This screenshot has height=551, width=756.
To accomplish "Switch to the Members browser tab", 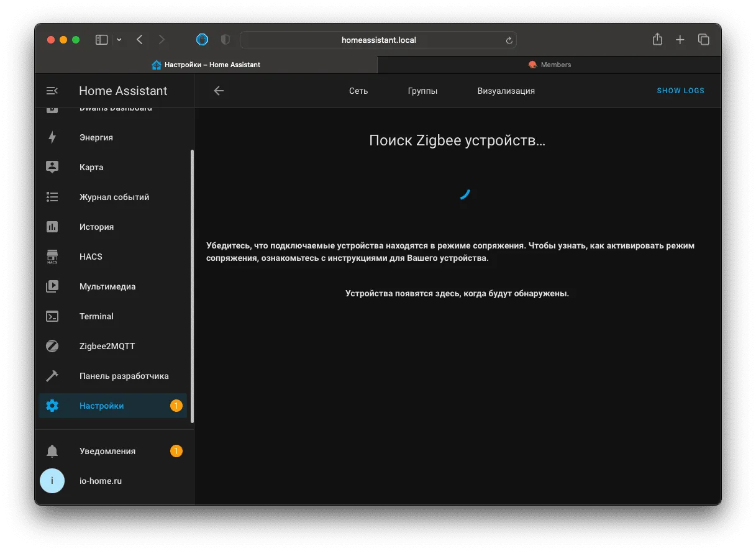I will (549, 65).
